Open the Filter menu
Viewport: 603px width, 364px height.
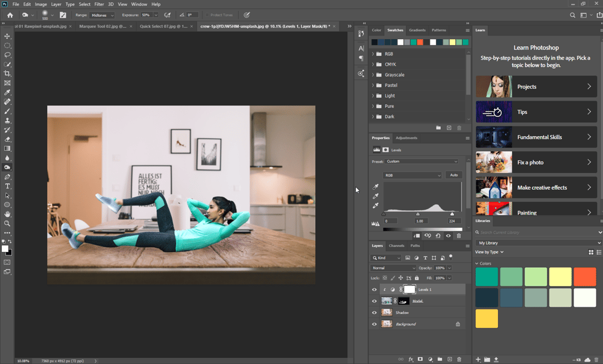coord(99,4)
